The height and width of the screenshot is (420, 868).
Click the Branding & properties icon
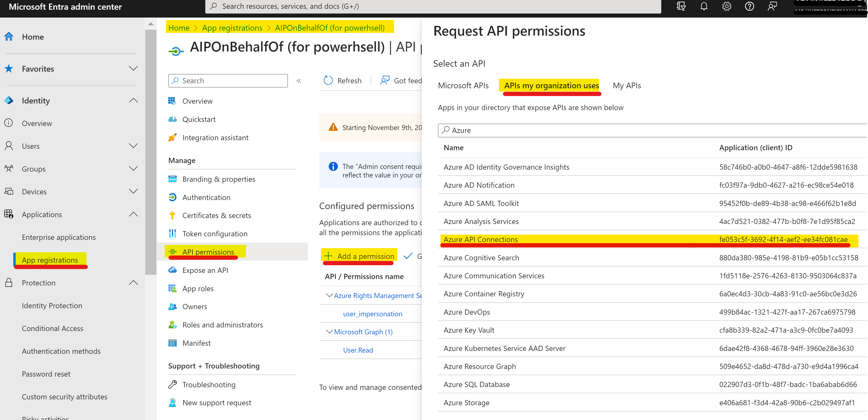(x=173, y=179)
